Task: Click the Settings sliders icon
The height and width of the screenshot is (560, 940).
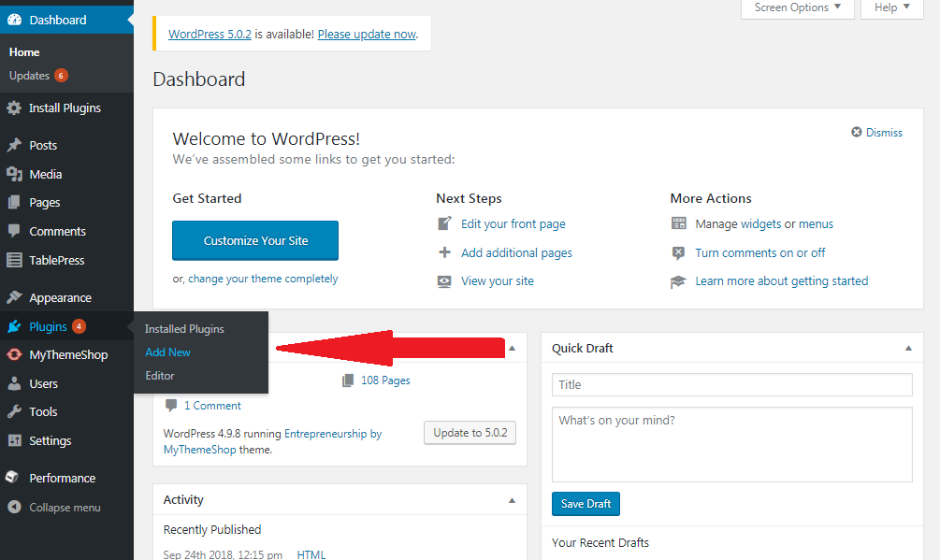Action: 14,440
